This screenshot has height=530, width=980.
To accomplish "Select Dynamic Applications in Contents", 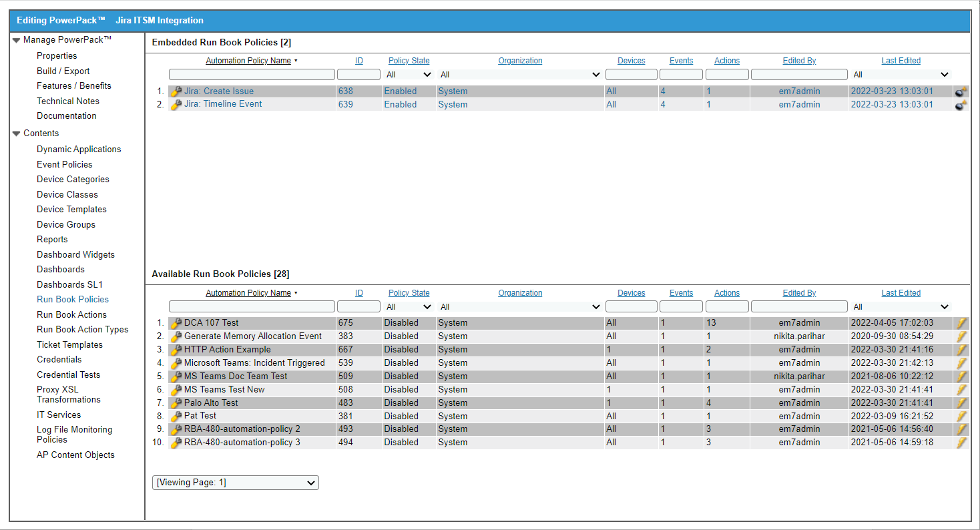I will click(x=79, y=150).
